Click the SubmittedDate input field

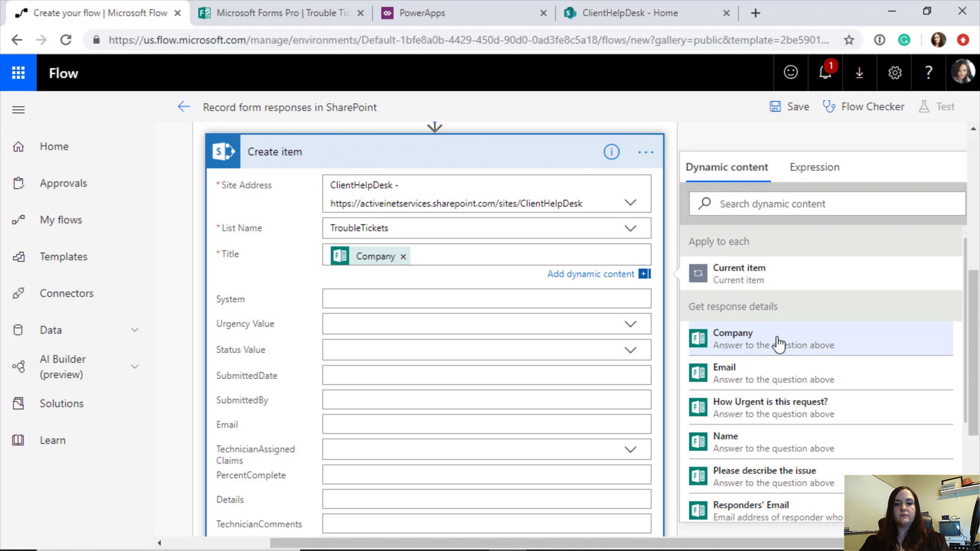click(x=486, y=375)
